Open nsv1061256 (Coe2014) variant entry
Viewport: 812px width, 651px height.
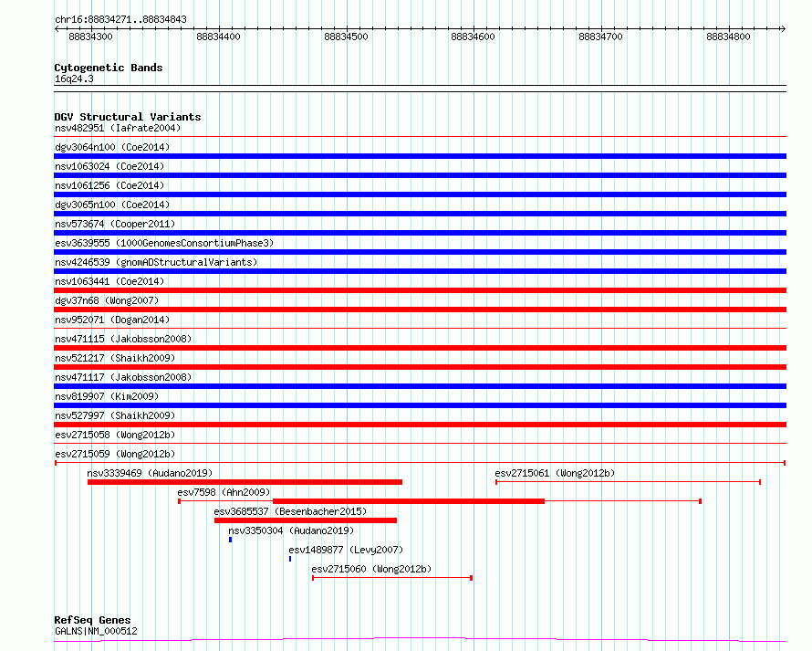[109, 185]
